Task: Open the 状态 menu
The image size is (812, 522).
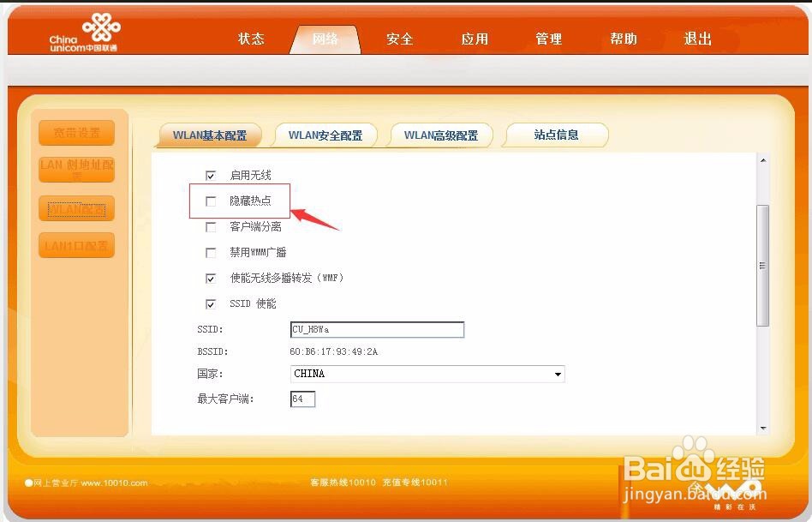Action: (x=251, y=39)
